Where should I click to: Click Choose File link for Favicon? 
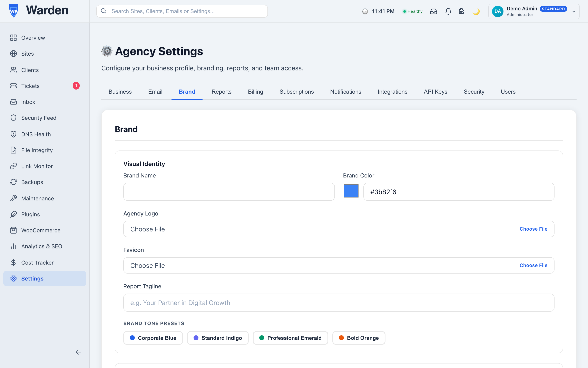(x=533, y=265)
